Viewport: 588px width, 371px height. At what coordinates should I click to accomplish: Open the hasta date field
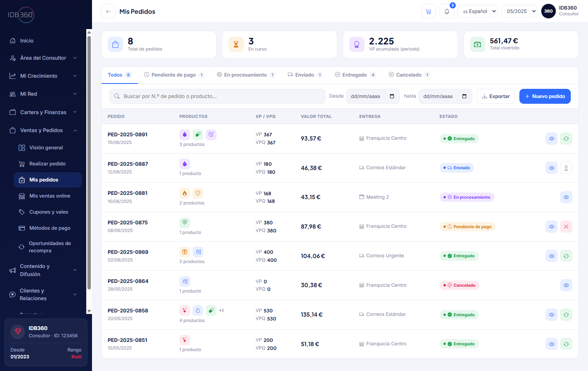coord(445,96)
